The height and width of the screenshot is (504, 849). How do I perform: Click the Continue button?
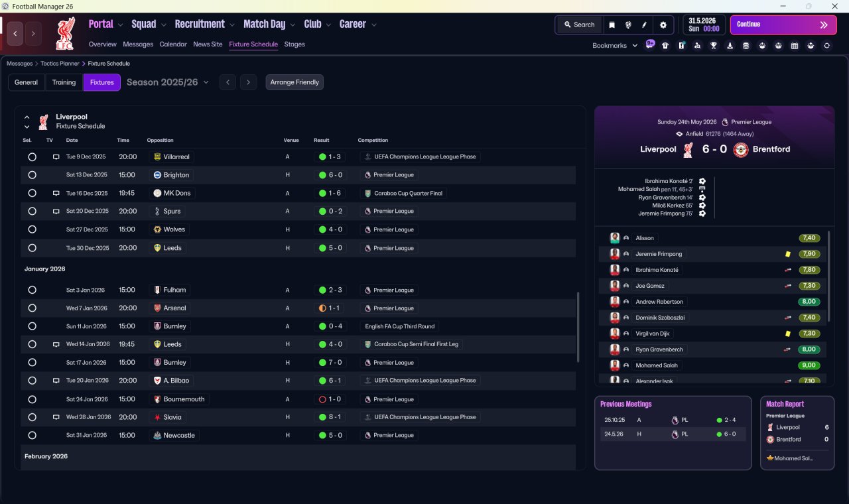(x=784, y=25)
